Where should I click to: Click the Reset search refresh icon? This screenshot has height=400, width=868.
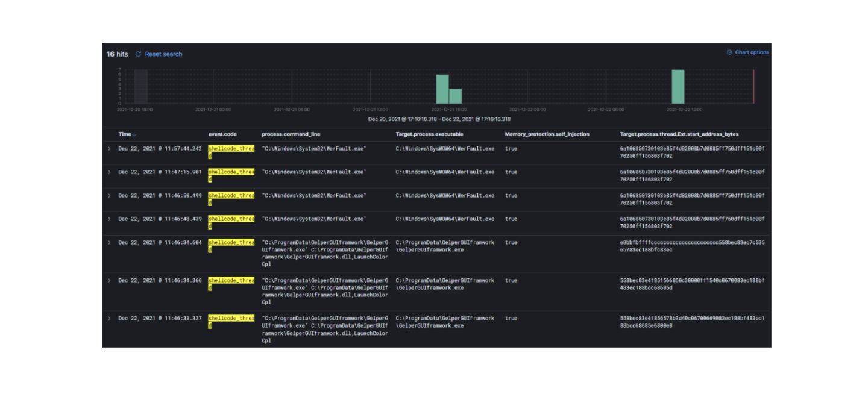pyautogui.click(x=138, y=54)
